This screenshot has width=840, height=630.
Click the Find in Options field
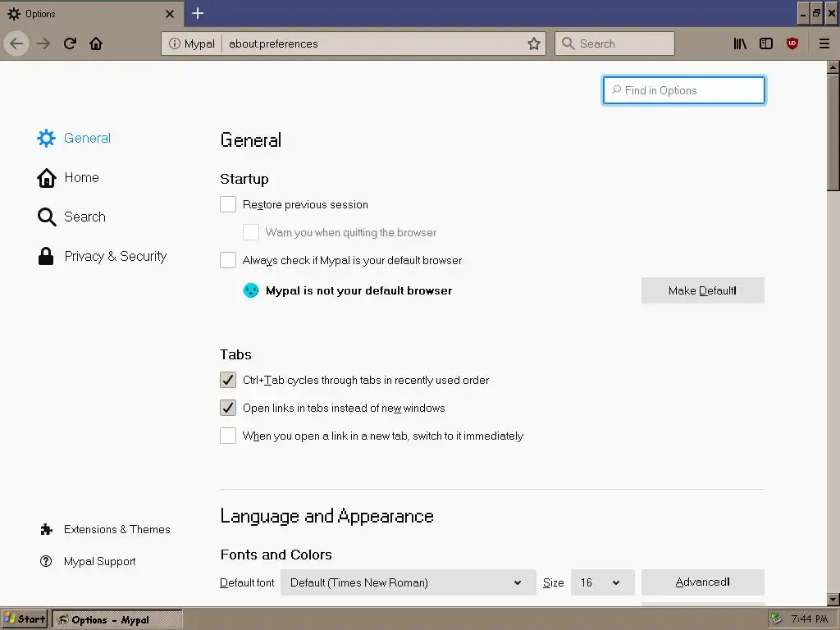[683, 90]
